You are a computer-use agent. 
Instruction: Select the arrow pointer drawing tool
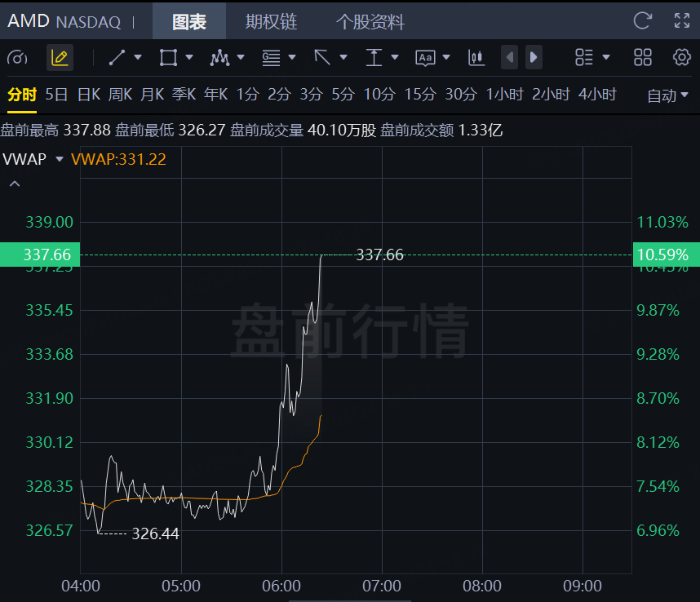[x=322, y=58]
